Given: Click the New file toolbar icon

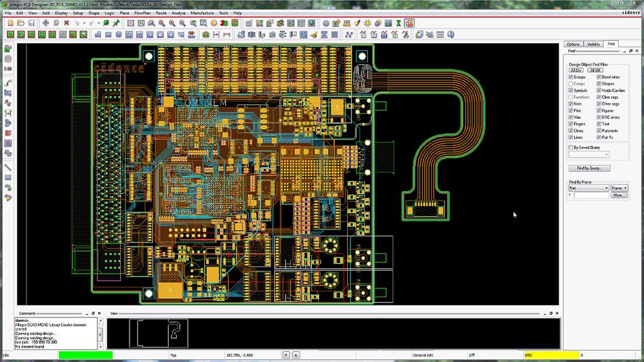Looking at the screenshot, I should [x=10, y=23].
